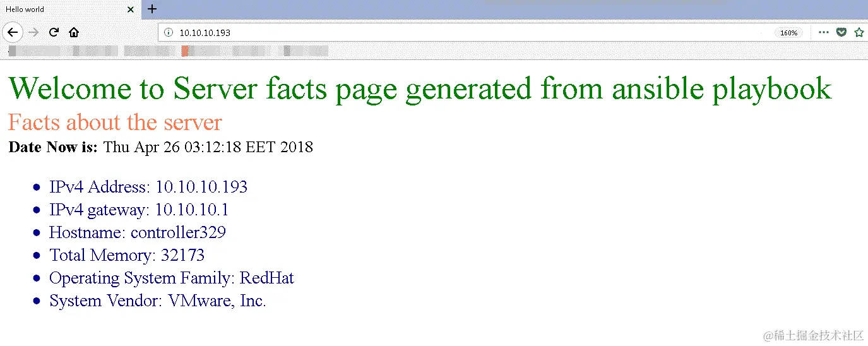Click the IPv4 Address: 10.10.10.193 entry
The image size is (868, 346).
148,187
